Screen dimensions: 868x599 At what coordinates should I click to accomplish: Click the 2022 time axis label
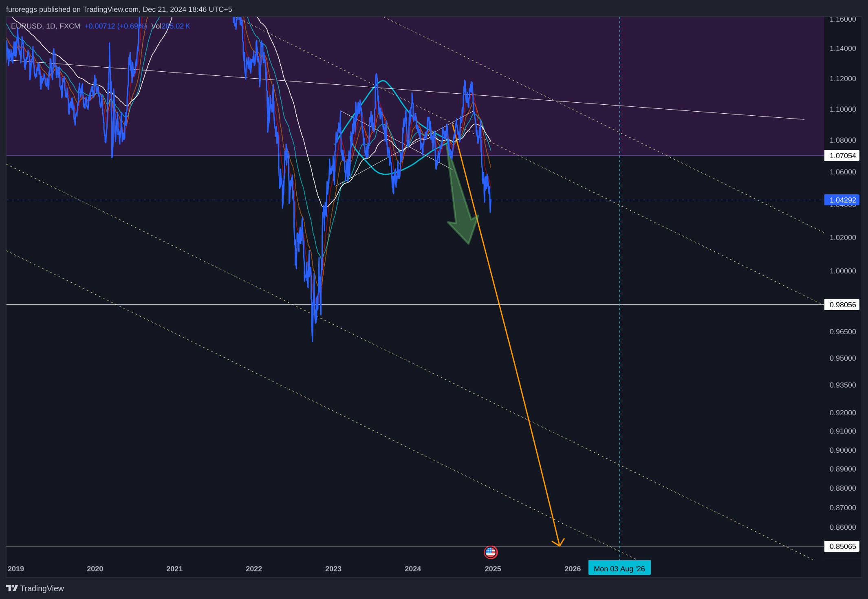254,569
